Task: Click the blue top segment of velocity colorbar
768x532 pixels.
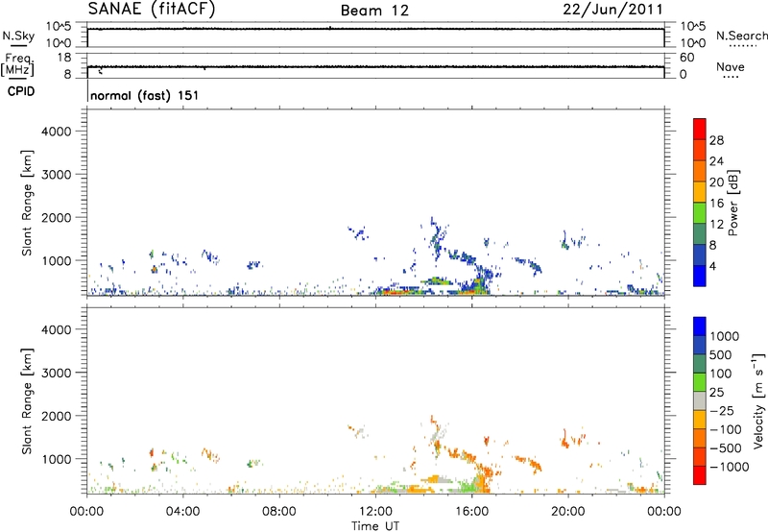Action: [700, 326]
